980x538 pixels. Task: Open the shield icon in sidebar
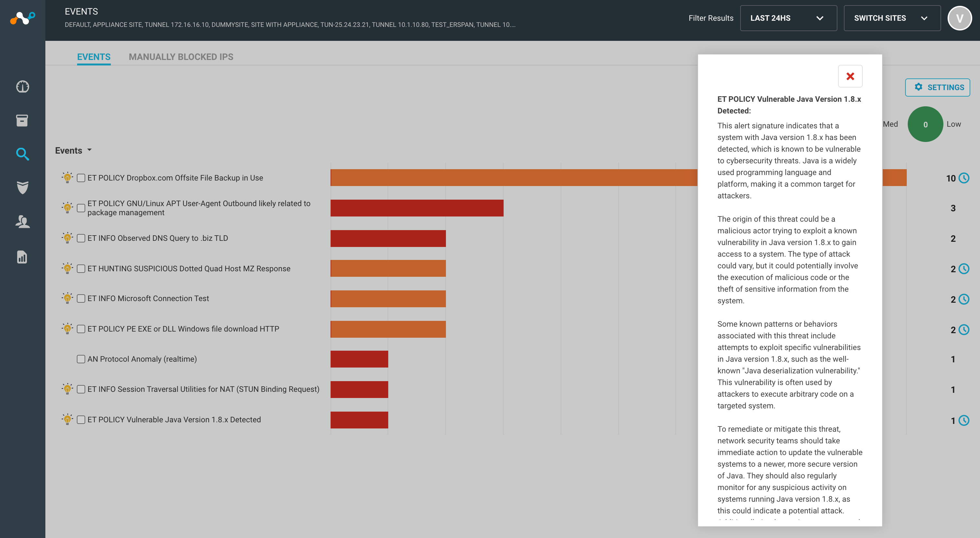[22, 188]
